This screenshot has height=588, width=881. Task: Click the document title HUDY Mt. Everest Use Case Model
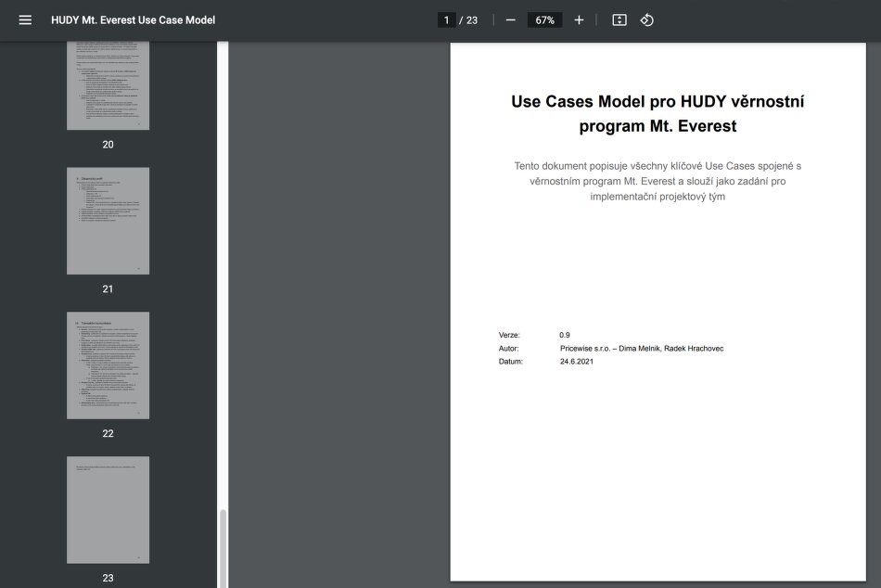tap(134, 20)
